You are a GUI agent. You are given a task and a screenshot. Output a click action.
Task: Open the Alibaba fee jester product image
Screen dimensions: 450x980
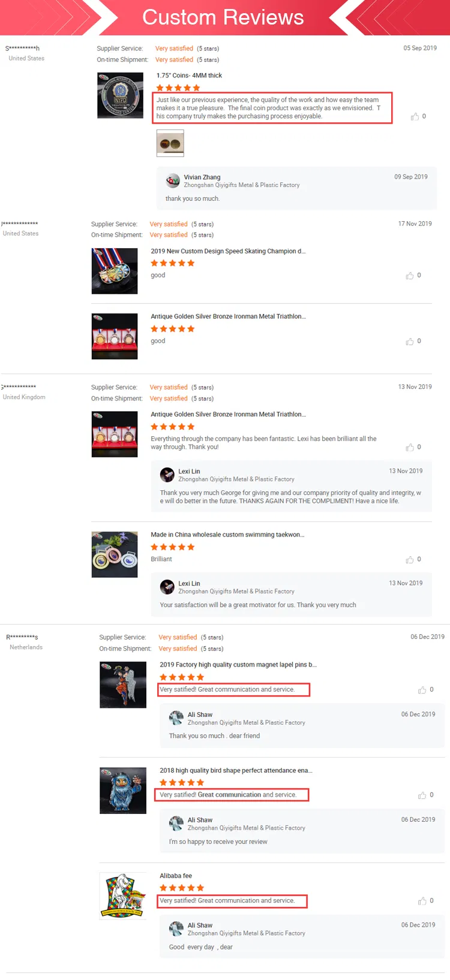[123, 895]
